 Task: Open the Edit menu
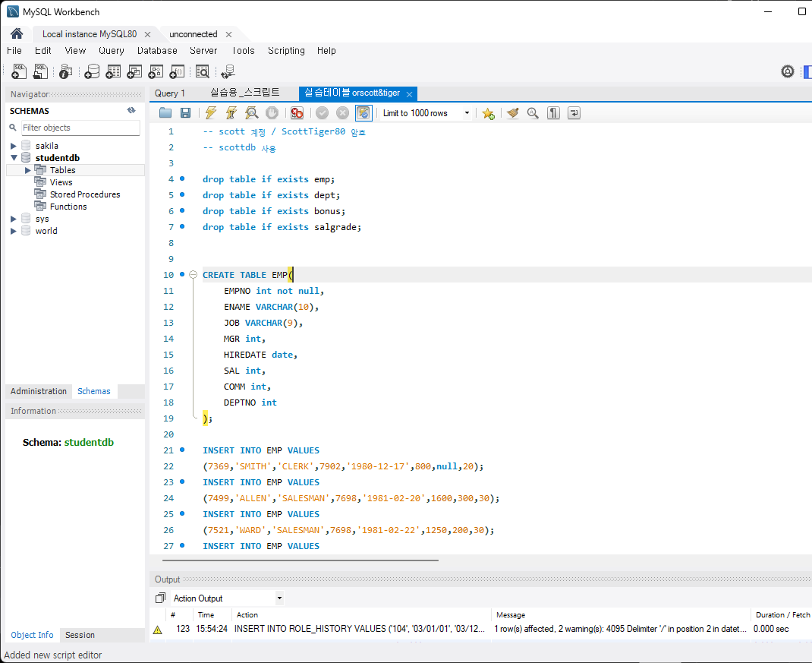43,50
